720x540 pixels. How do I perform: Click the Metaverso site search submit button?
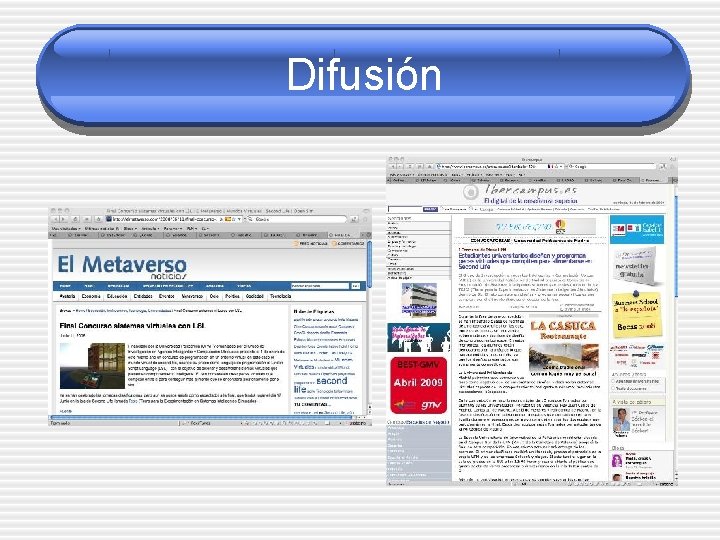pyautogui.click(x=355, y=286)
